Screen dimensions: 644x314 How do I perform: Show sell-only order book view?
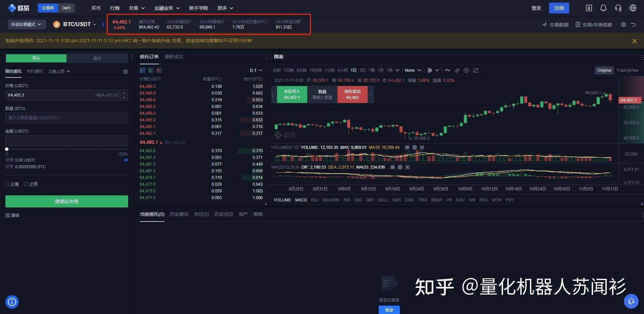[x=159, y=70]
